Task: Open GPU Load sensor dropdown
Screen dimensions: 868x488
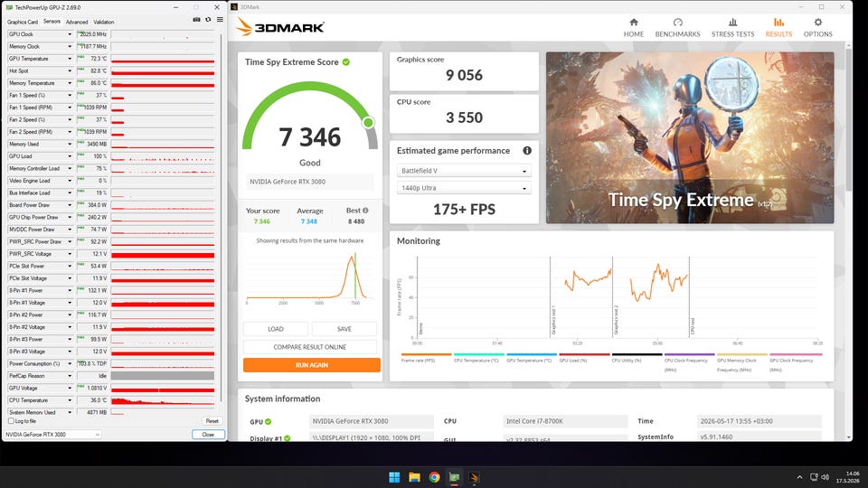Action: click(70, 156)
